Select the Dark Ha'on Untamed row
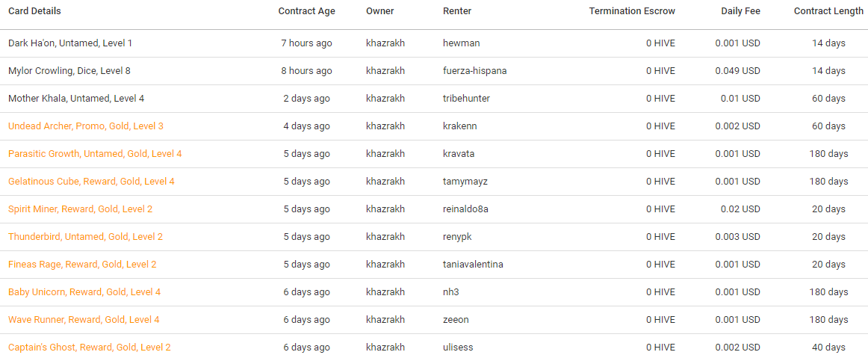This screenshot has height=355, width=868. click(434, 43)
